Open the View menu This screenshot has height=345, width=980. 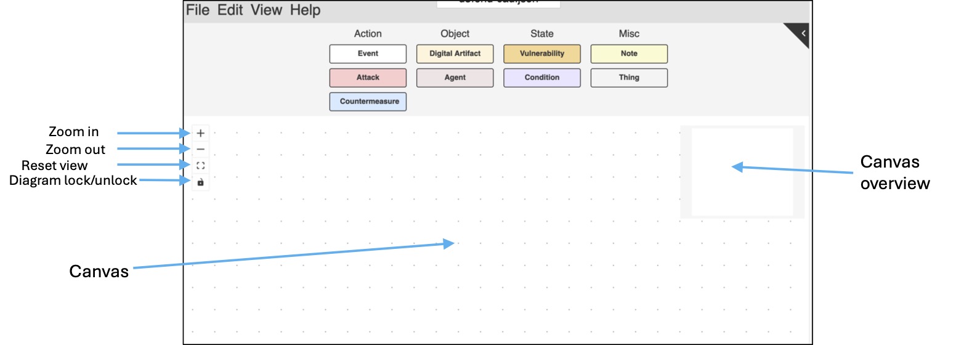point(266,10)
